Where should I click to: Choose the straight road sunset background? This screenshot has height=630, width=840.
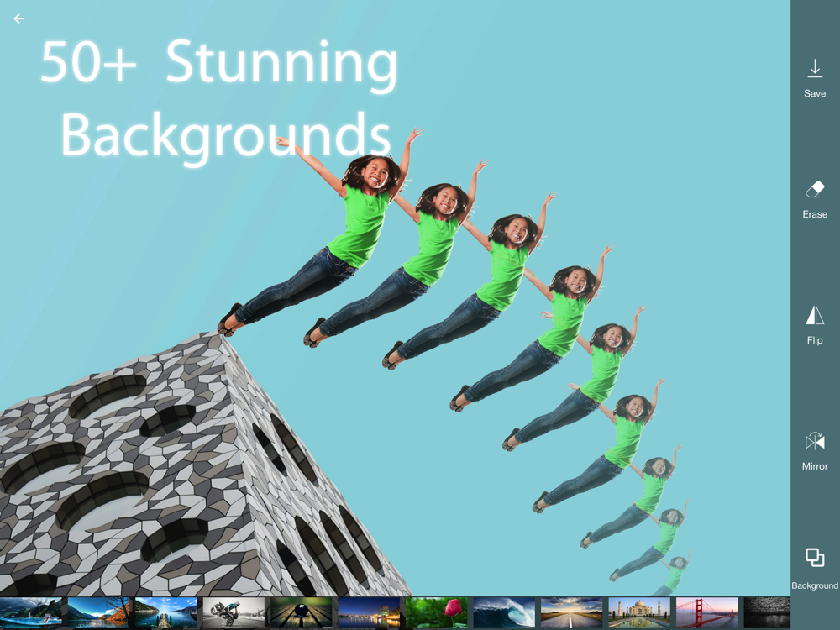[x=571, y=613]
